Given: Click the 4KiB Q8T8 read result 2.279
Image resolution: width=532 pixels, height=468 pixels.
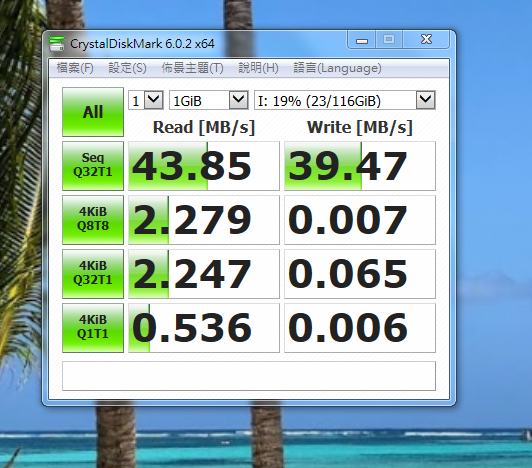Looking at the screenshot, I should pos(204,220).
